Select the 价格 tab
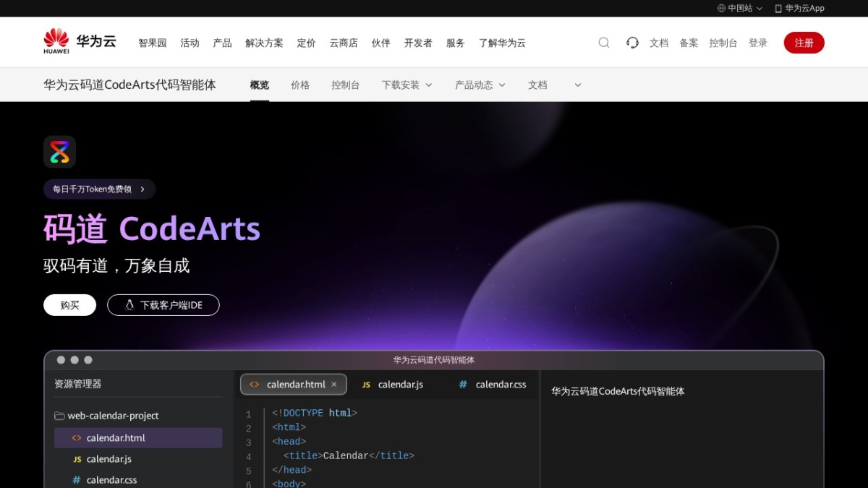 pyautogui.click(x=300, y=85)
